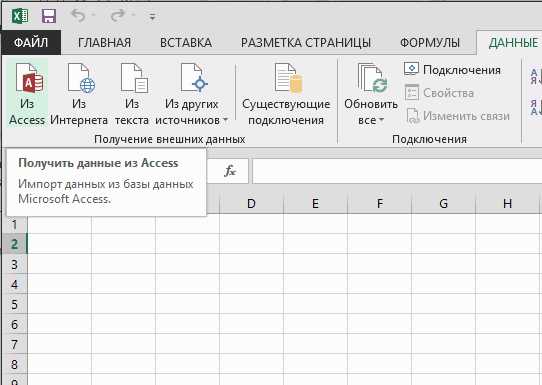Viewport: 542px width, 385px height.
Task: Get data Из Интернета
Action: point(79,94)
